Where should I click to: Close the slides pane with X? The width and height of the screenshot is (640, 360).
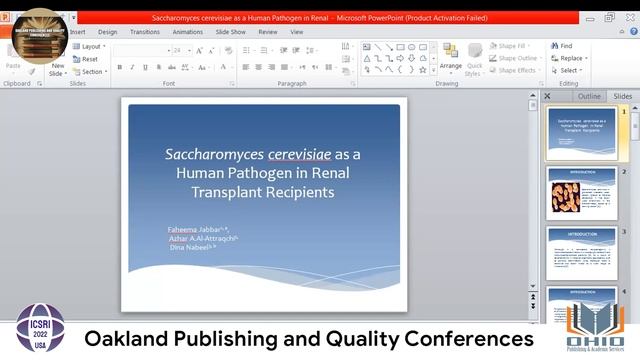[547, 96]
